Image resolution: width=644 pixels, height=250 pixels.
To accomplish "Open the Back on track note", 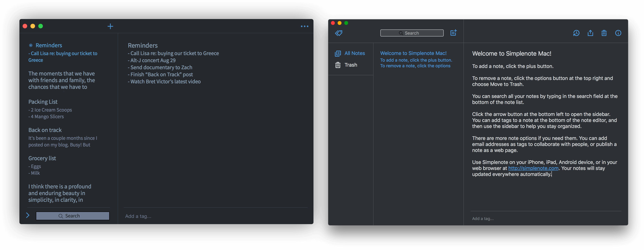I will pos(45,130).
